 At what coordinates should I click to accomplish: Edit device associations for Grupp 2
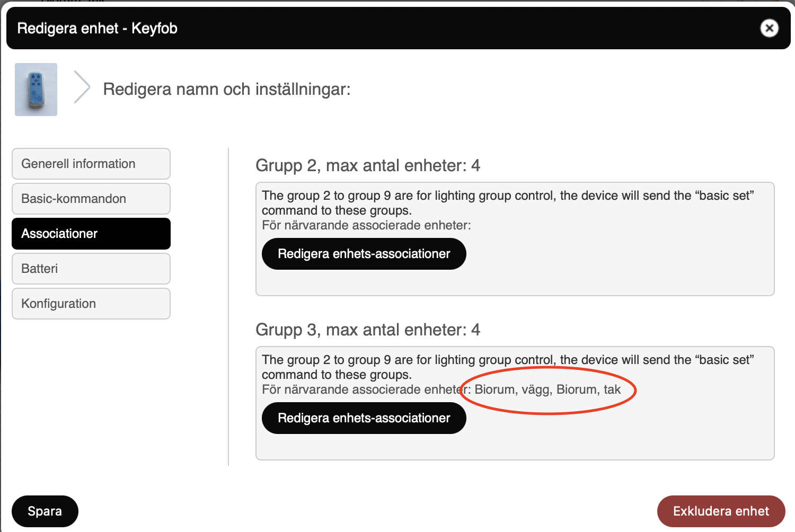pos(364,254)
